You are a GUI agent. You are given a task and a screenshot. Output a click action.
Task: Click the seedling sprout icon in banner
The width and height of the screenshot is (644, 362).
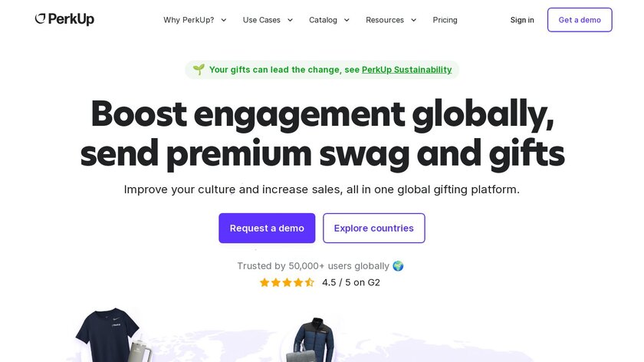[x=199, y=70]
